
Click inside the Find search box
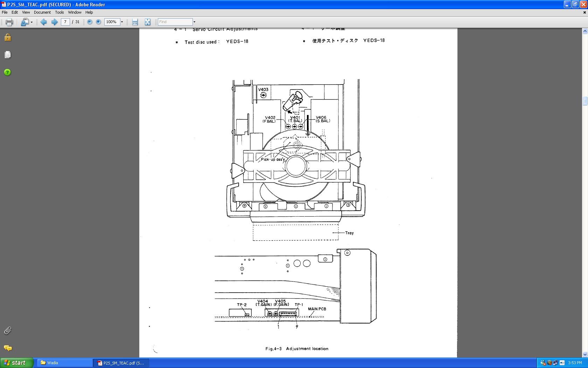tap(175, 22)
